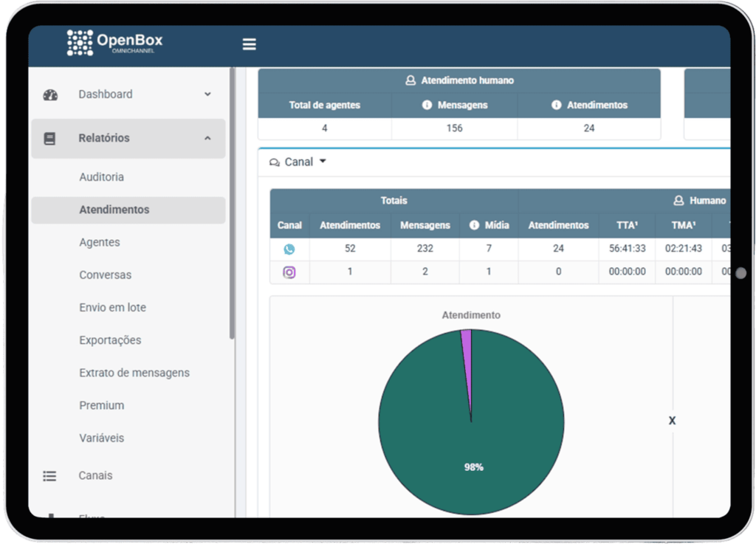The width and height of the screenshot is (756, 544).
Task: Click the 156 Mensagens value
Action: 454,128
